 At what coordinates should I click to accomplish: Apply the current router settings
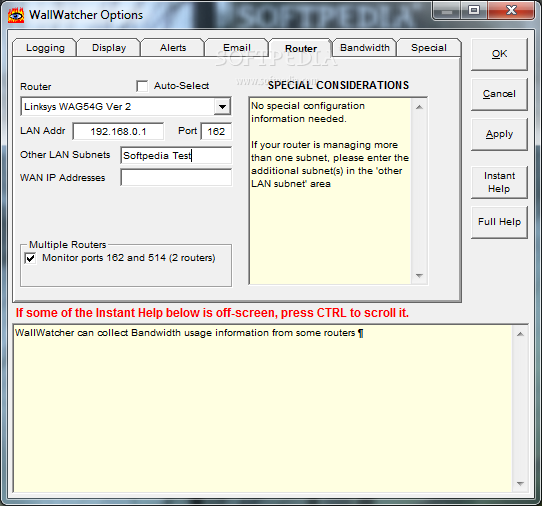coord(499,134)
